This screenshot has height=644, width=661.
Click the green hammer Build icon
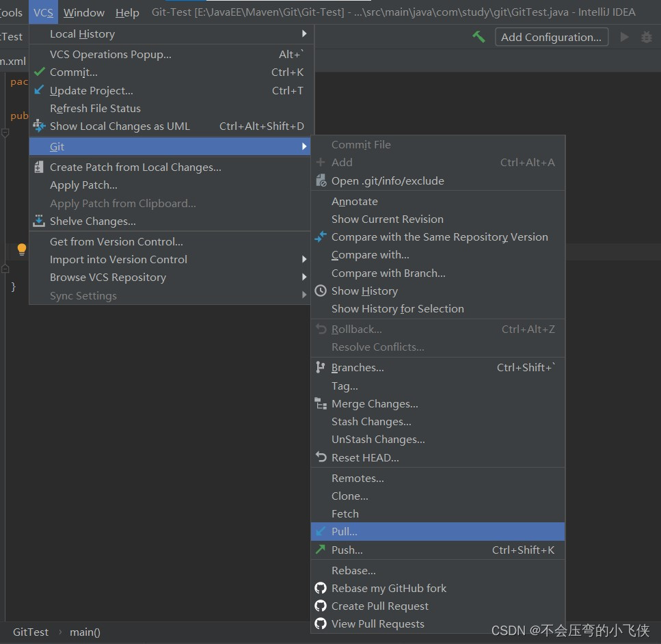point(478,37)
